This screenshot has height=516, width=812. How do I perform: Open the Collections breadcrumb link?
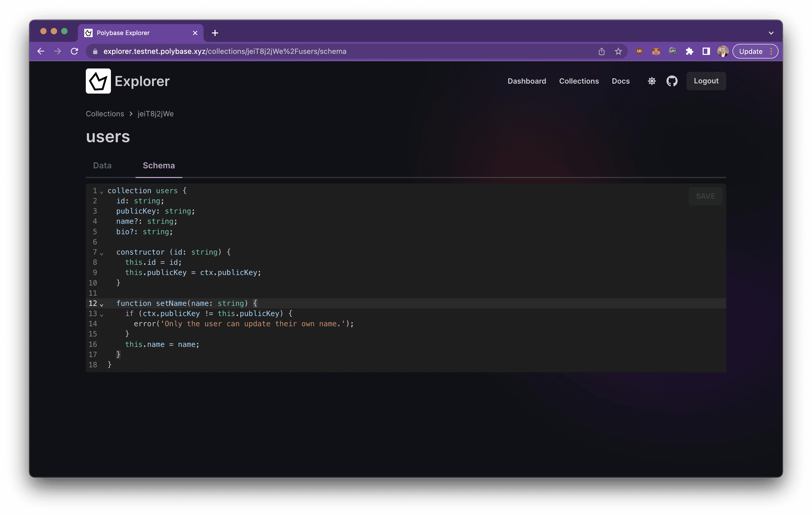click(105, 114)
